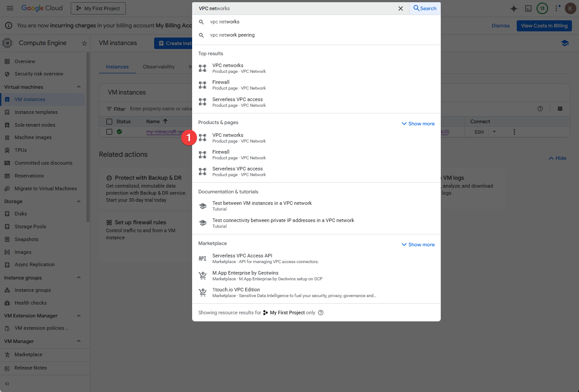Screen dimensions: 579x392
Task: Click the Compute Engine chip icon
Action: coord(7,43)
